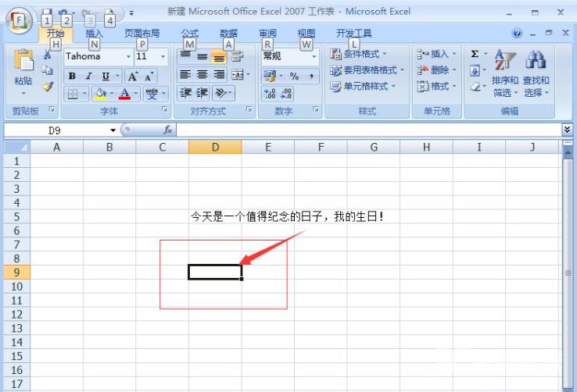
Task: Click 插入 insert cells button
Action: click(x=437, y=54)
